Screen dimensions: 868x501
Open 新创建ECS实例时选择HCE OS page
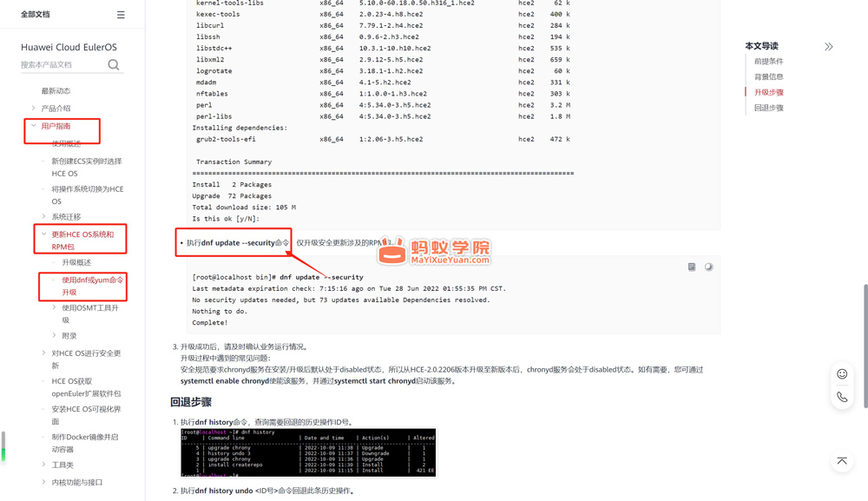click(x=86, y=168)
